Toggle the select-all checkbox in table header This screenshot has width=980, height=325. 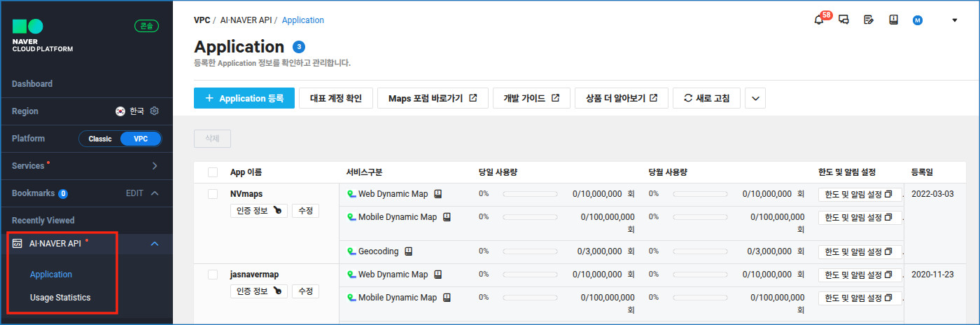click(x=213, y=172)
